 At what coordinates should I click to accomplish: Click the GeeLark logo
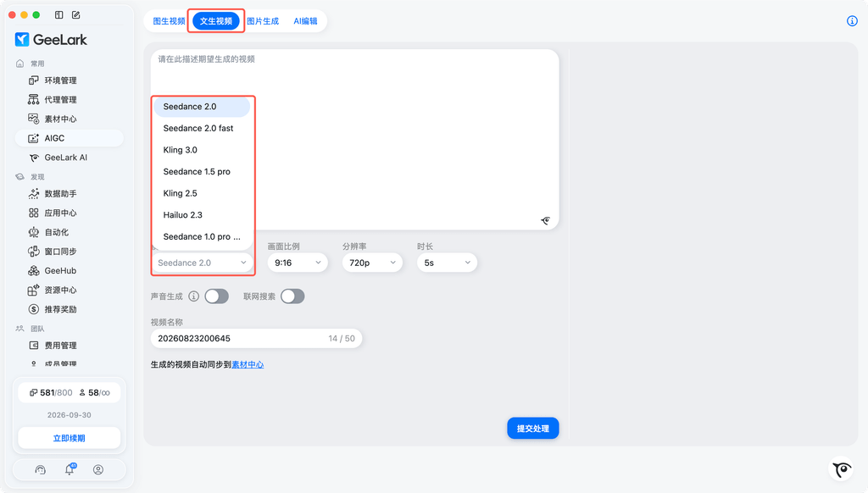click(51, 40)
